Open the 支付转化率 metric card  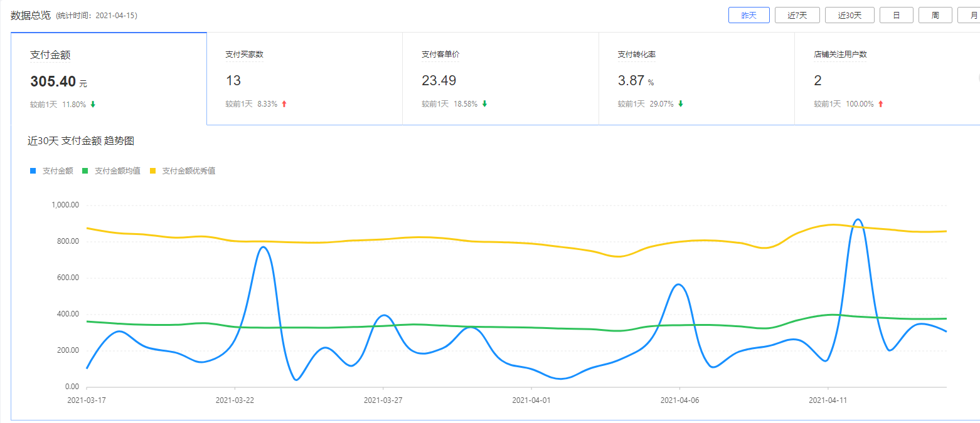point(696,79)
